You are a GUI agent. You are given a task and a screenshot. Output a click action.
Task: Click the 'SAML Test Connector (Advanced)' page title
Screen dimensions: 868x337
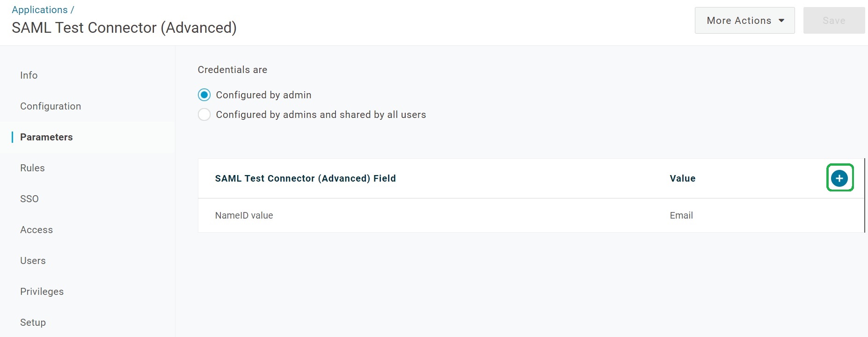coord(124,28)
